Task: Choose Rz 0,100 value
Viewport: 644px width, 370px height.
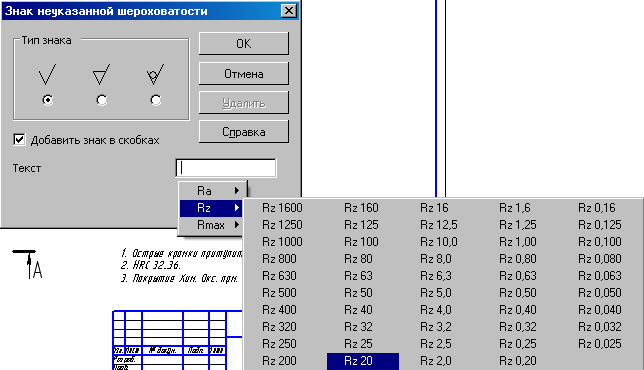Action: (x=600, y=242)
